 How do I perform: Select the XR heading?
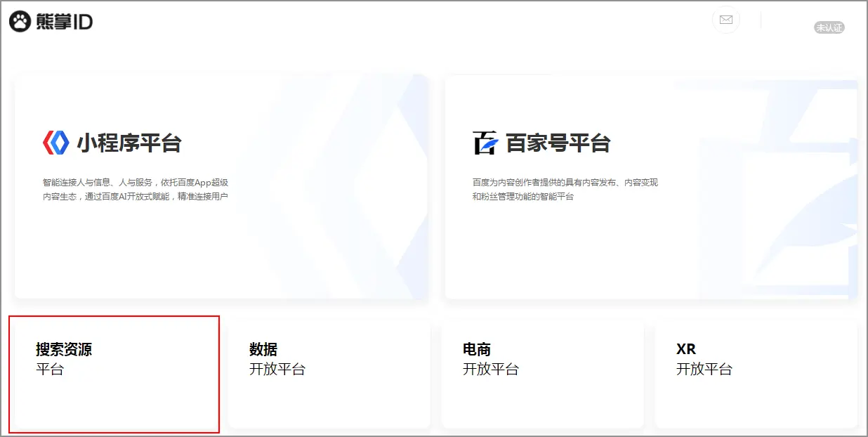click(x=686, y=349)
